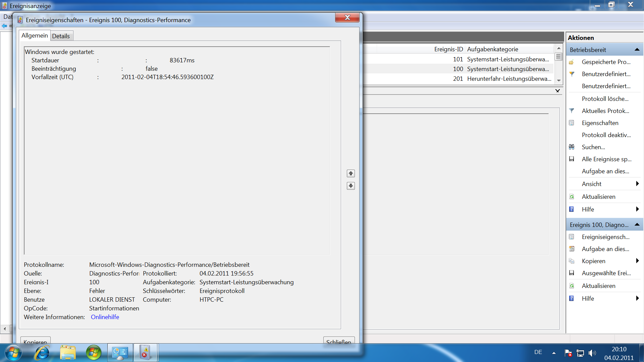Collapse the Betriebsbereit actions section
This screenshot has height=362, width=644.
coord(637,50)
